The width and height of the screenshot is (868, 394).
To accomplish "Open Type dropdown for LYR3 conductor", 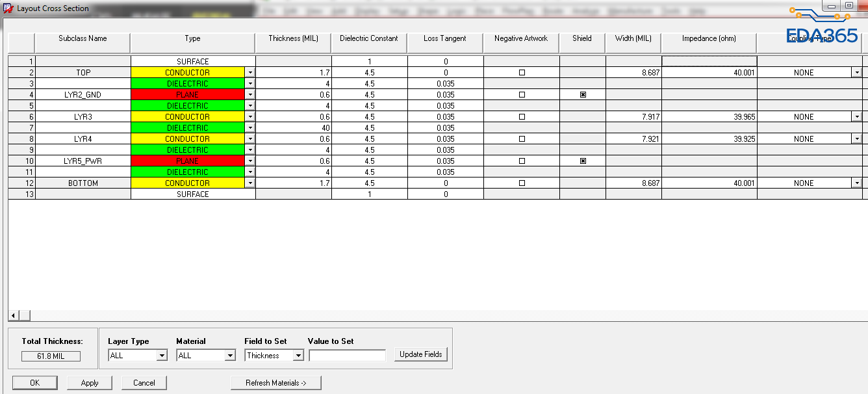I will (x=250, y=117).
